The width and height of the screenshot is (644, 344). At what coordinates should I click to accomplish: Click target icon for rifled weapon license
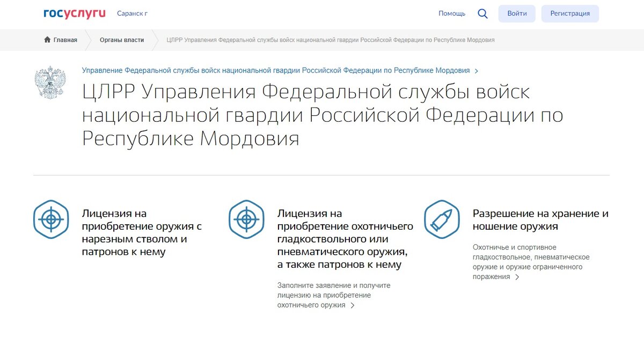tap(51, 219)
